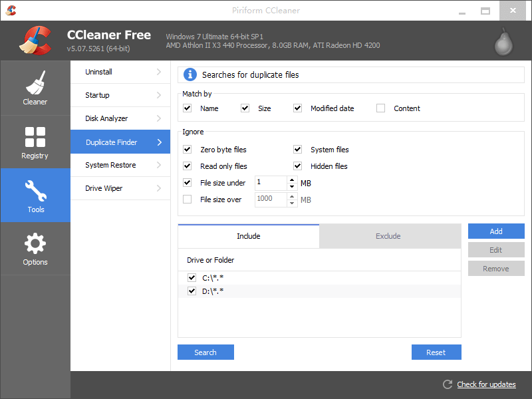Open the Options gear section

point(35,248)
